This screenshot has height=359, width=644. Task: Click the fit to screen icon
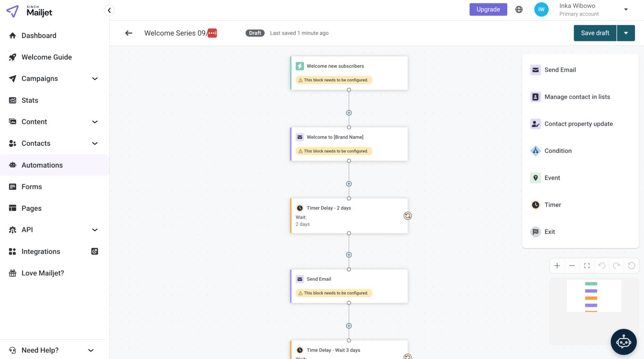pos(587,266)
